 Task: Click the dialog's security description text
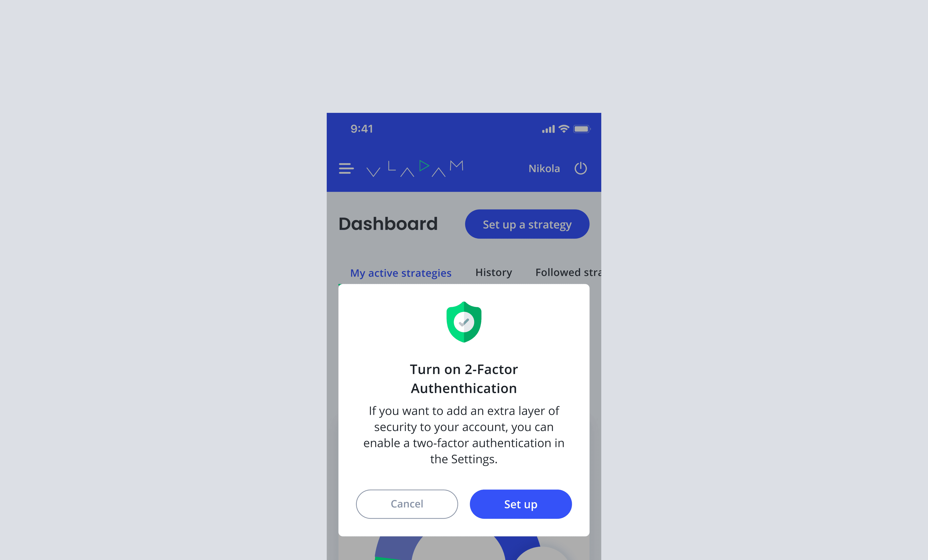click(464, 435)
